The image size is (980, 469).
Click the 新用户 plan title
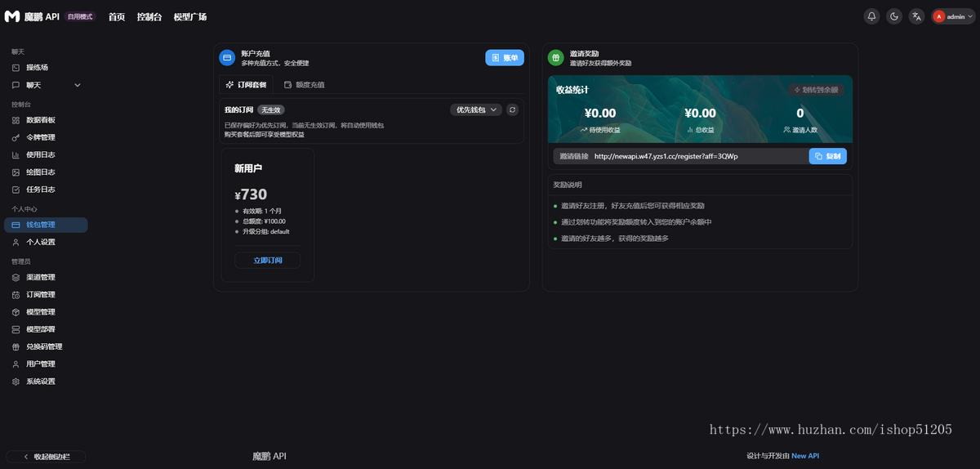click(248, 168)
